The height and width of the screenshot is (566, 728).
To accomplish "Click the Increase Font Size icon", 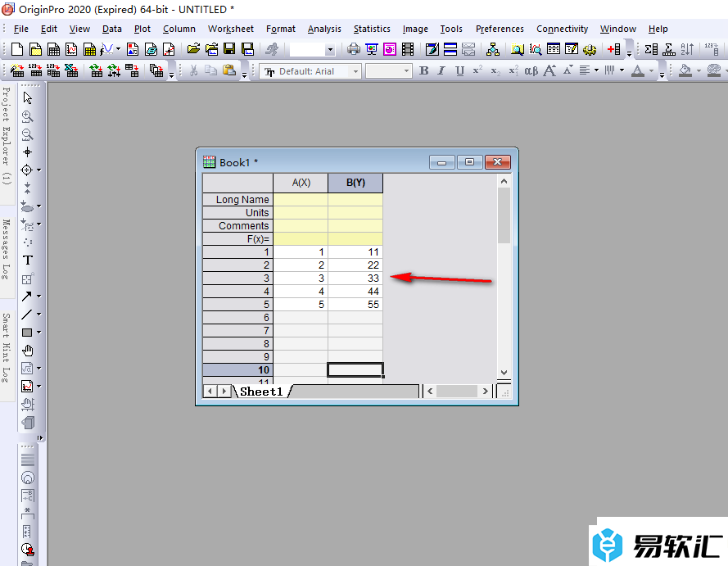I will click(549, 70).
